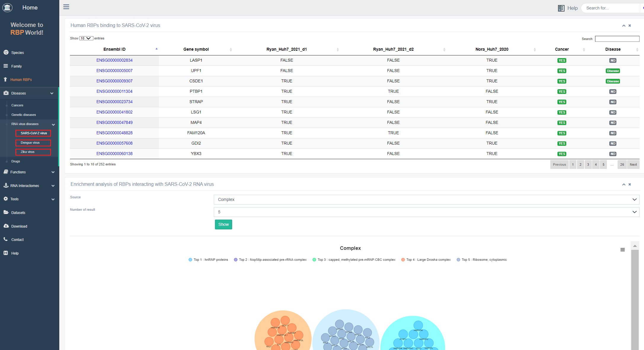
Task: Collapse the Human RBPs binding panel
Action: click(624, 26)
